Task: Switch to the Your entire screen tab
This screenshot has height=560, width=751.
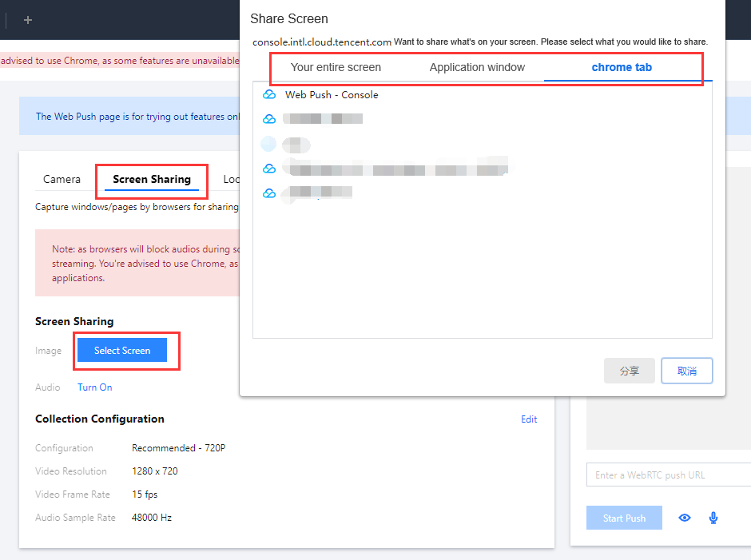Action: pyautogui.click(x=336, y=68)
